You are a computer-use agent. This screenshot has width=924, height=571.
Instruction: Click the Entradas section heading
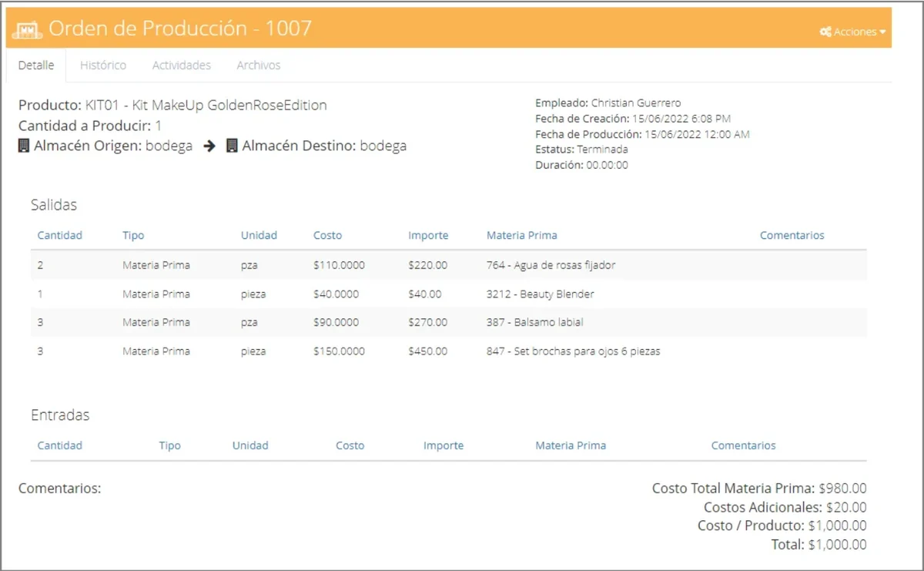click(60, 415)
